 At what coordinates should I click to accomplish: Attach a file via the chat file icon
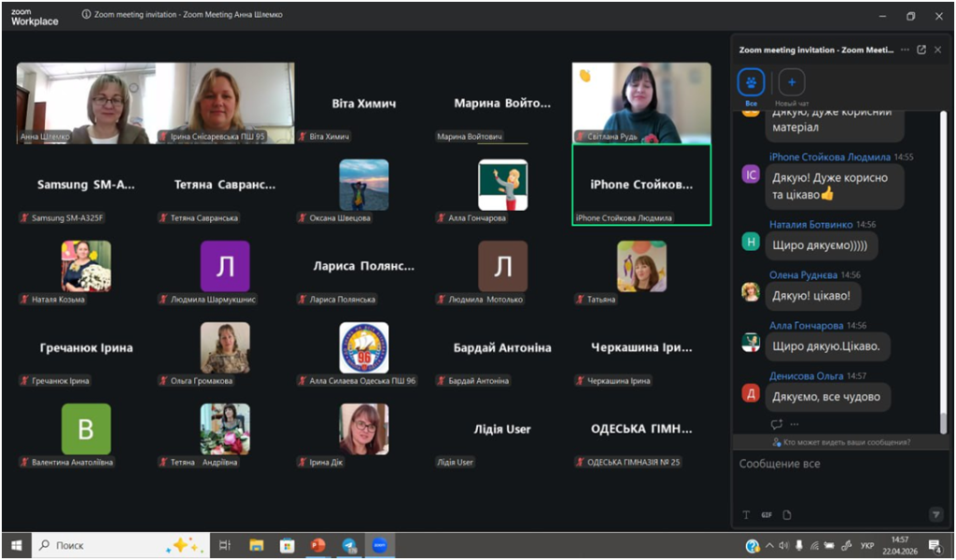[x=787, y=514]
